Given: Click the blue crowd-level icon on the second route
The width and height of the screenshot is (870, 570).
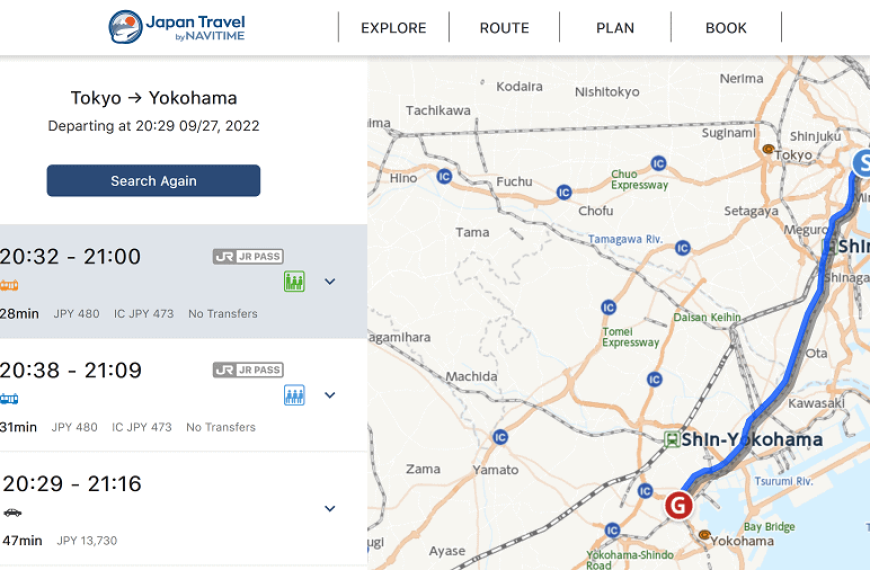Looking at the screenshot, I should 294,395.
